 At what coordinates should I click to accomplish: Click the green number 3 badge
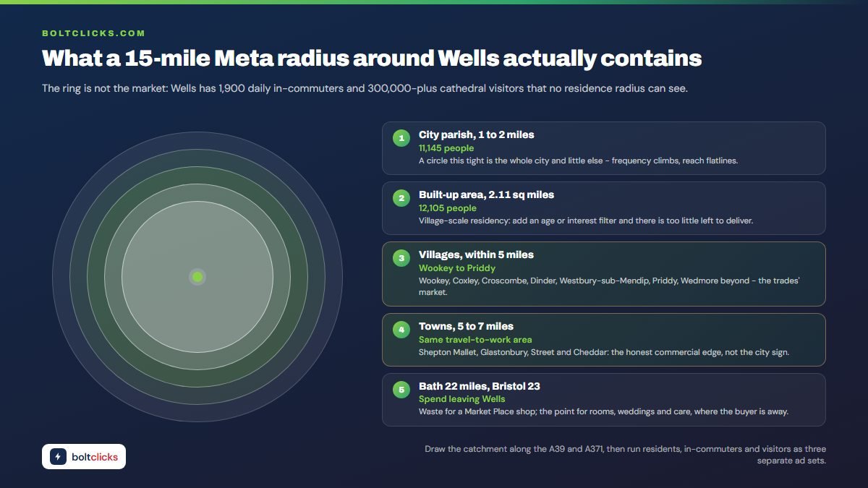tap(401, 258)
